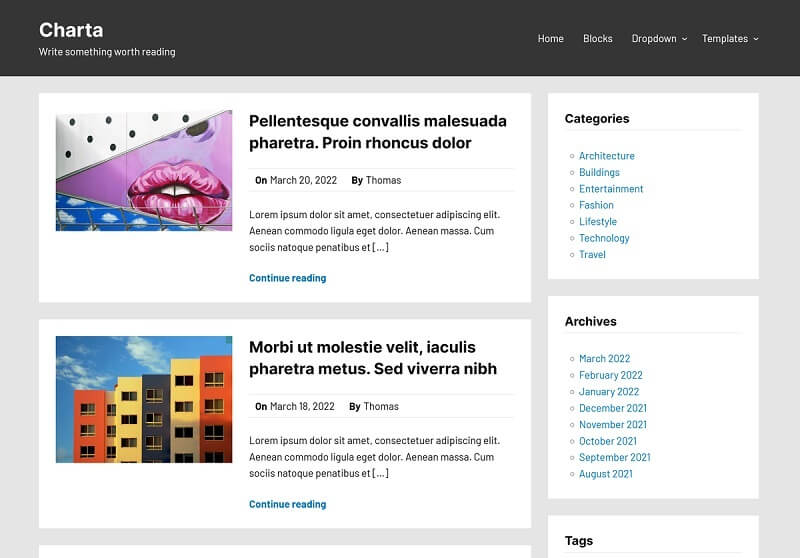Open the lips mural post thumbnail
800x558 pixels.
point(144,170)
